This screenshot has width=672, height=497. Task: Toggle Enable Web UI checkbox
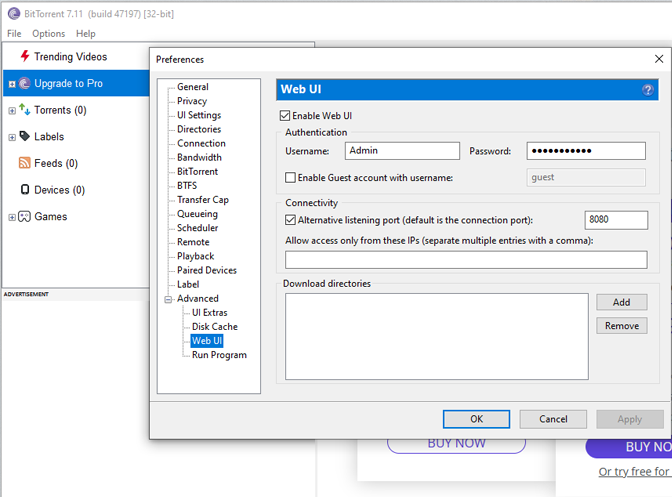(x=285, y=116)
